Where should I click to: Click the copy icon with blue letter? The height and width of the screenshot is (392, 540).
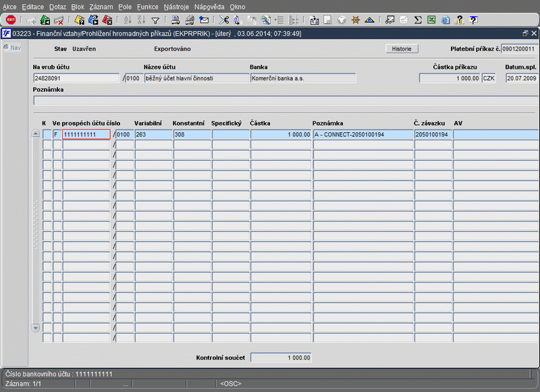coord(238,20)
